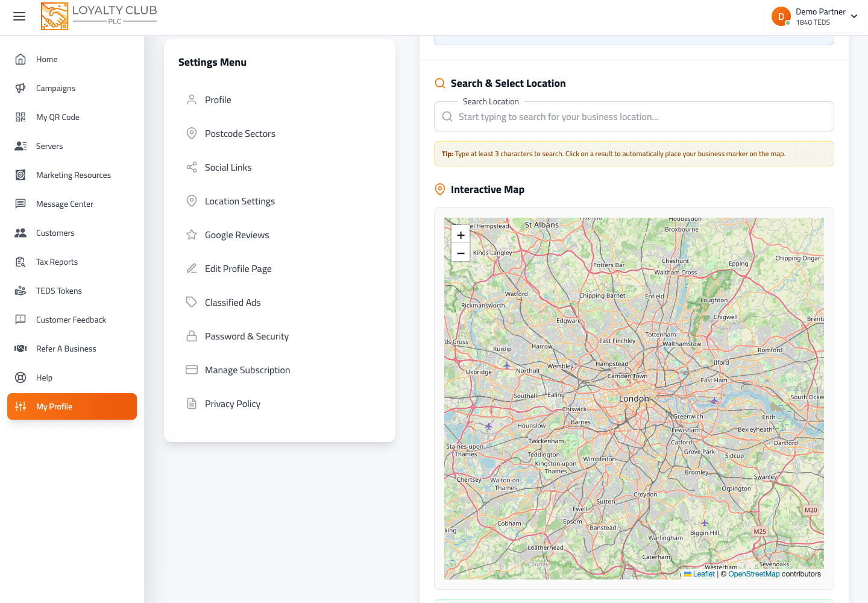Click the Refer A Business handshake icon
868x603 pixels.
tap(20, 349)
